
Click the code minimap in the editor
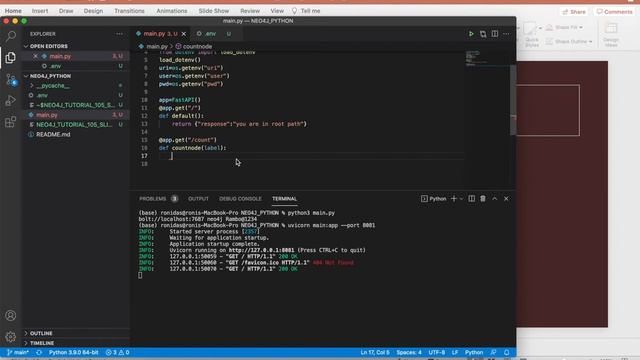[476, 58]
